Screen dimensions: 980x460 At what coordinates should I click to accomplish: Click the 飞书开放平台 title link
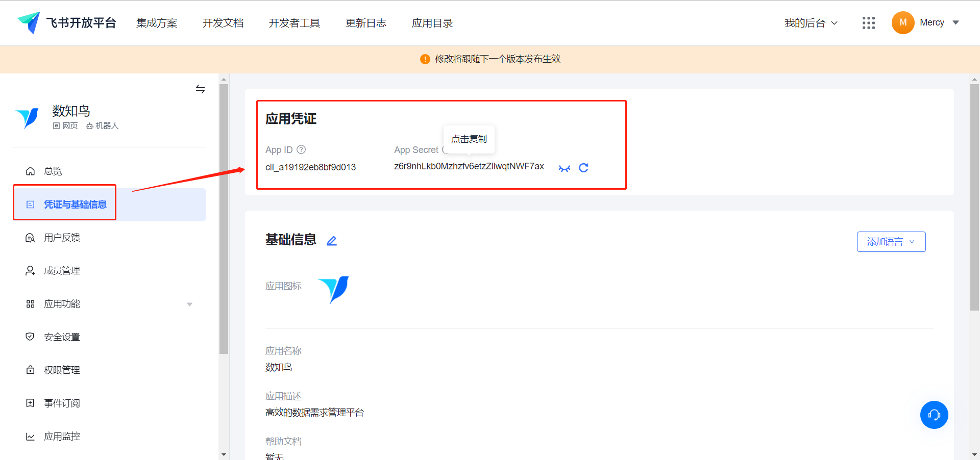click(x=81, y=23)
